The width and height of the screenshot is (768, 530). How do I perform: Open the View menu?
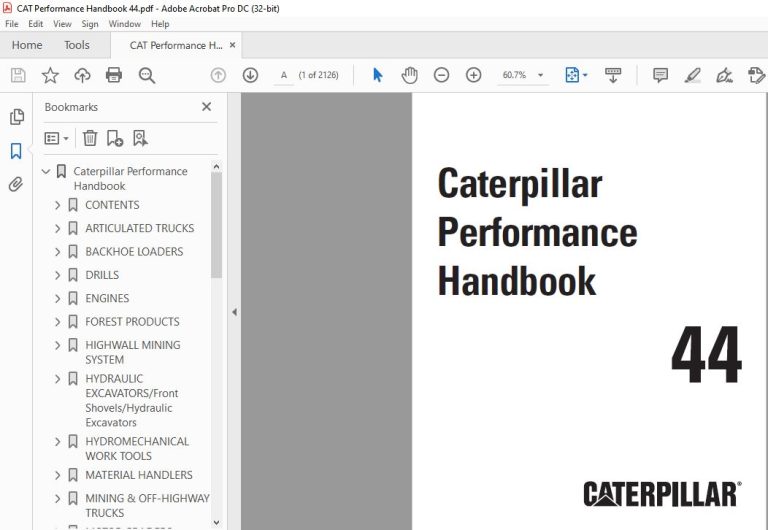(x=62, y=24)
